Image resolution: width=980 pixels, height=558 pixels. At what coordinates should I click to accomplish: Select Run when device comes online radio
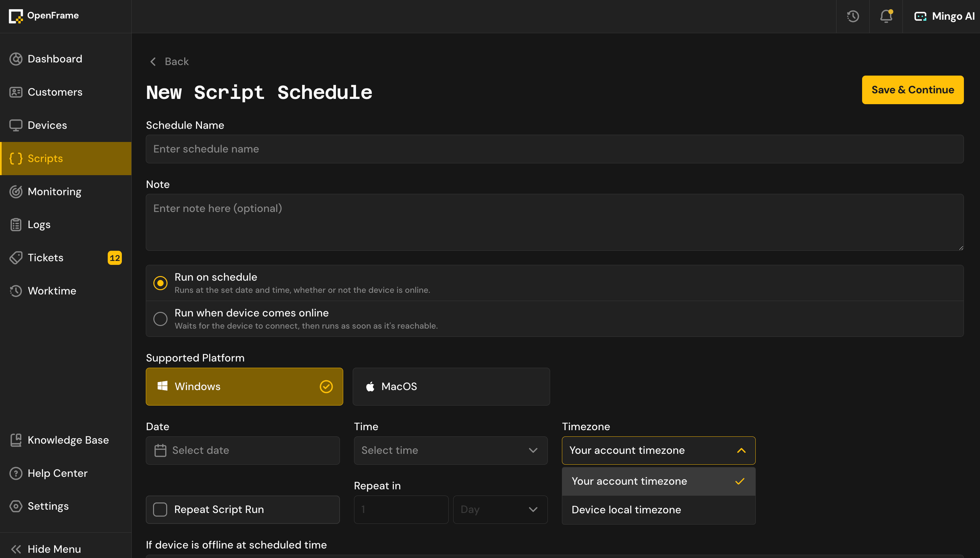click(160, 319)
